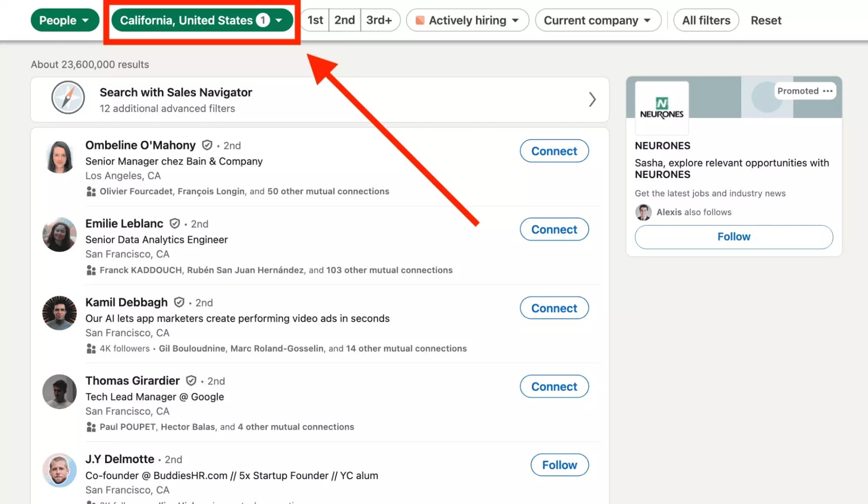
Task: Open the Current company filter dropdown
Action: [598, 20]
